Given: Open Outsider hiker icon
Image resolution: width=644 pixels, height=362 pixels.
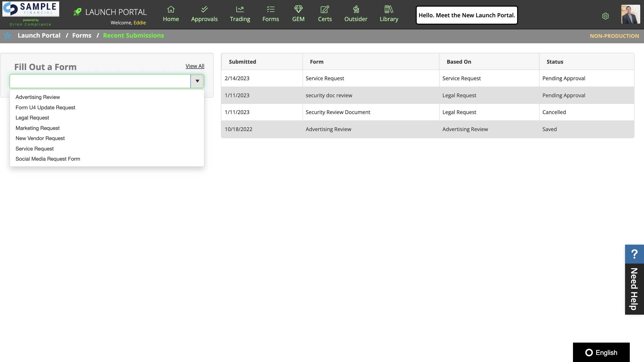Looking at the screenshot, I should (x=356, y=9).
